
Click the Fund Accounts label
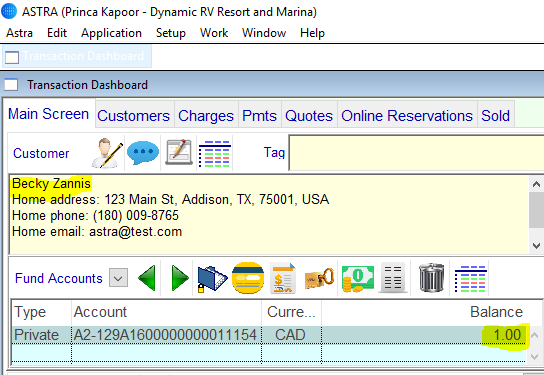(59, 278)
